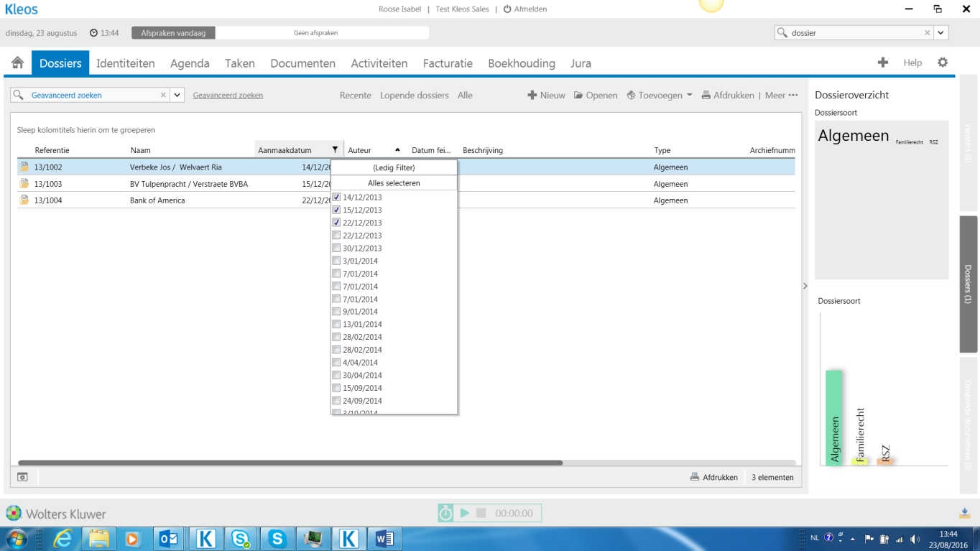Click the grid layout icon at bottom-left

(x=23, y=477)
